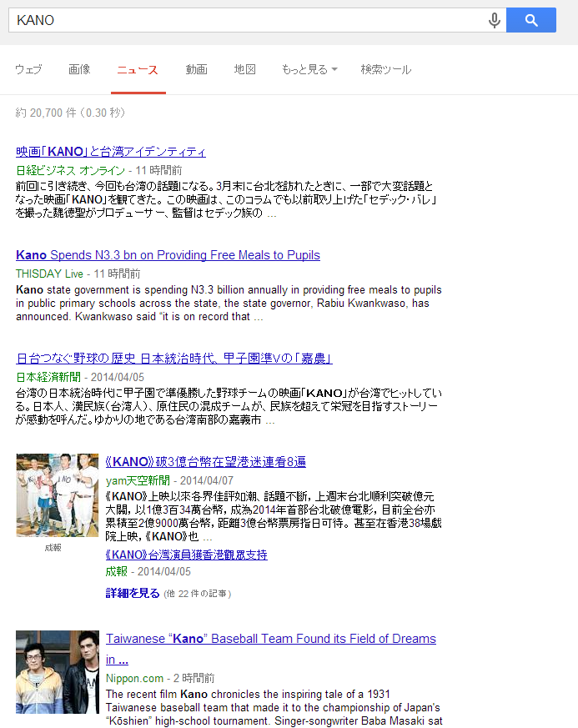Click 日経ビジネス オンライン source text

(x=71, y=170)
